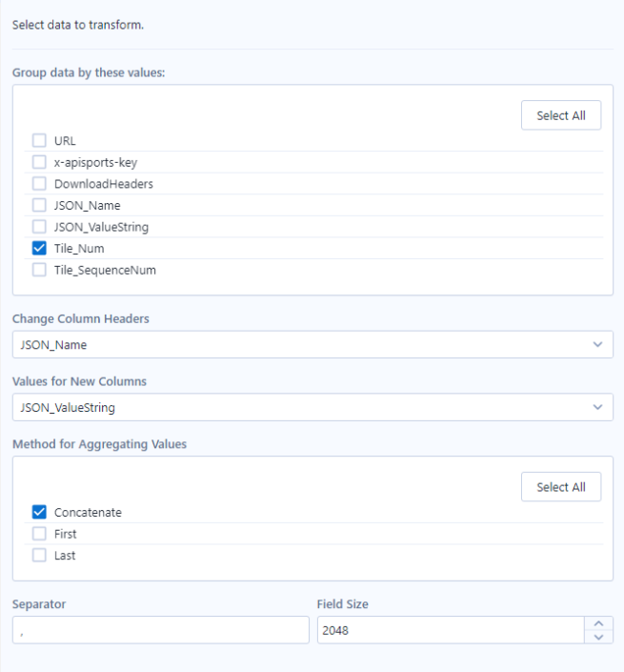Image resolution: width=624 pixels, height=672 pixels.
Task: Check the URL checkbox
Action: tap(39, 141)
